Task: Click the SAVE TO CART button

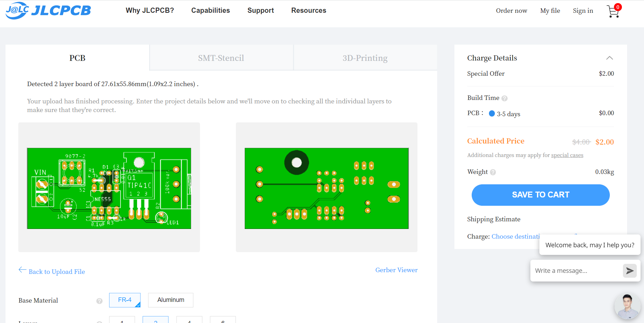Action: click(540, 195)
